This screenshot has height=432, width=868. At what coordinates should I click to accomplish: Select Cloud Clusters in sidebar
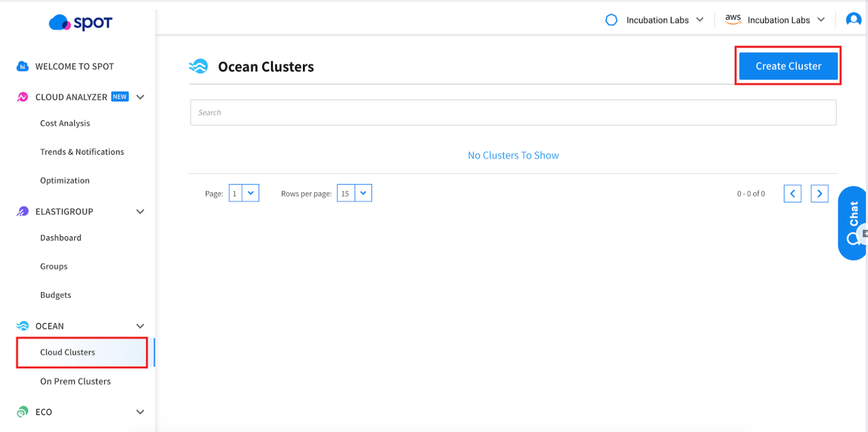68,352
